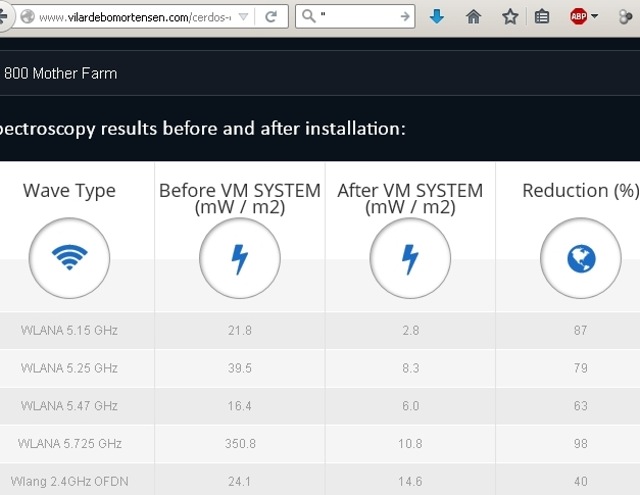The width and height of the screenshot is (640, 495).
Task: Select the '800 Mother Farm' heading
Action: (x=60, y=73)
